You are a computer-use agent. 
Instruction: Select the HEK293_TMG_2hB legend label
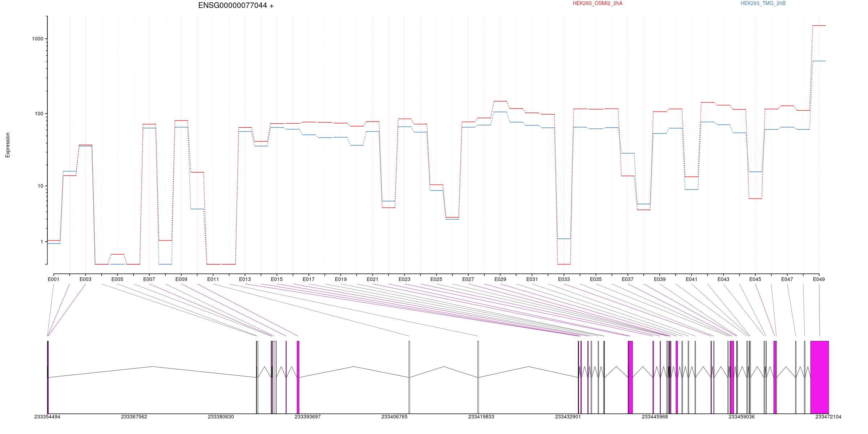click(x=763, y=3)
